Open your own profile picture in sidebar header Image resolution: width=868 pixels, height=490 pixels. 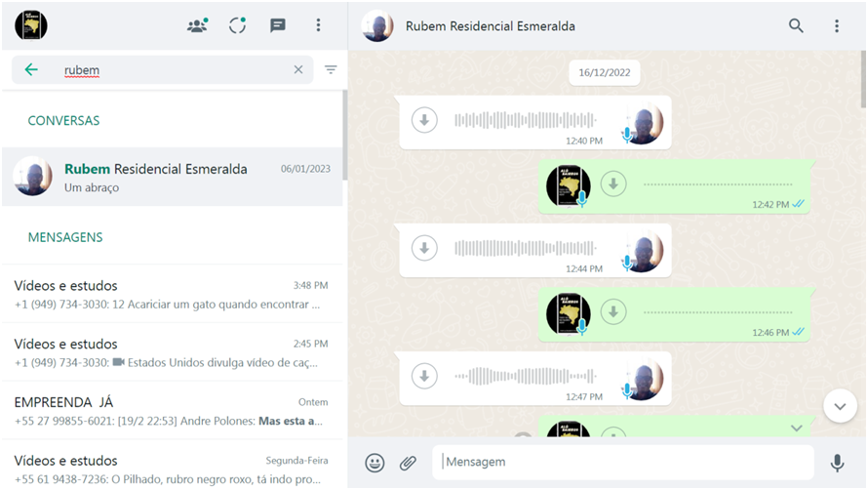click(31, 25)
